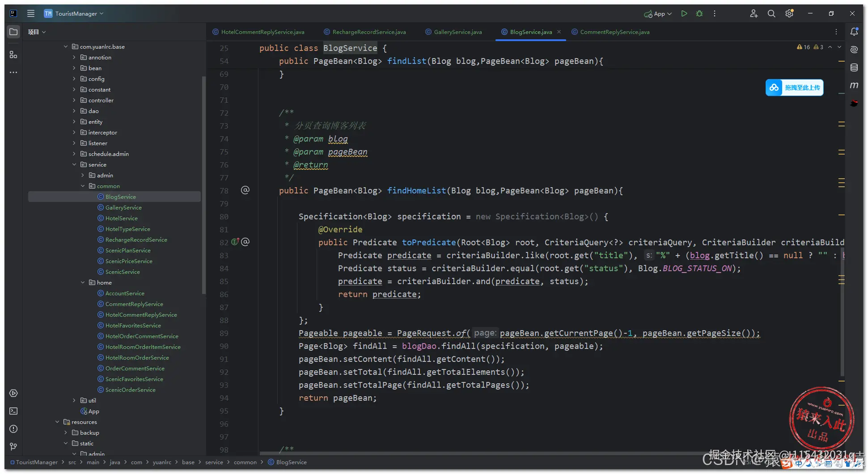Open the AI Assistant spiral icon
This screenshot has width=868, height=474.
pos(854,50)
